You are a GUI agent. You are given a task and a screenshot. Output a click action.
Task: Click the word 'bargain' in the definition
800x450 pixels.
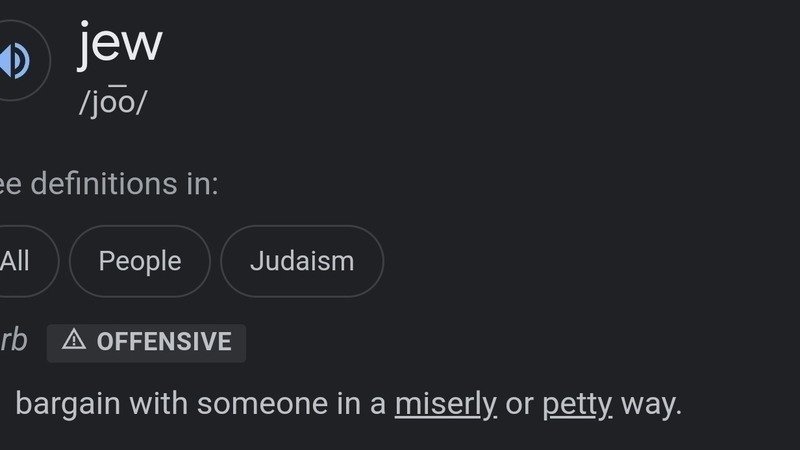pyautogui.click(x=68, y=404)
